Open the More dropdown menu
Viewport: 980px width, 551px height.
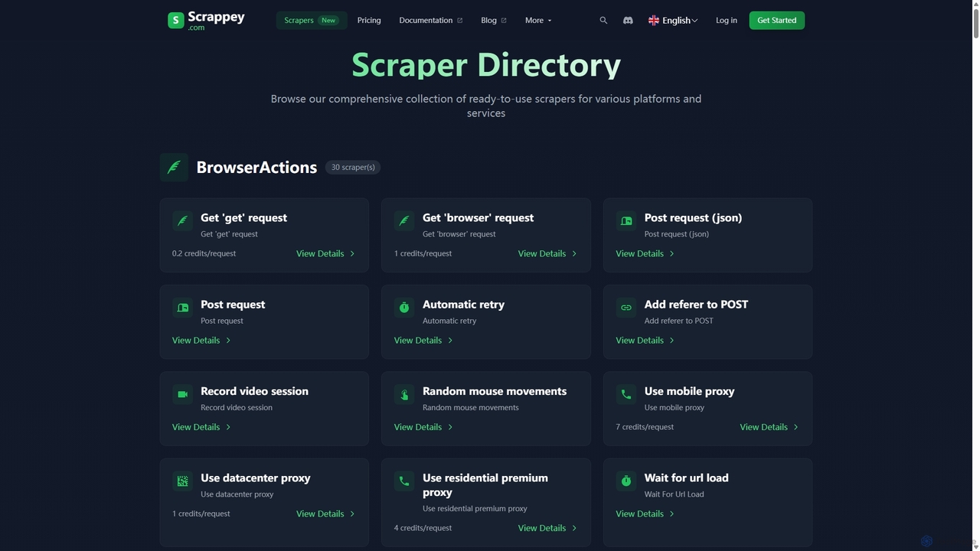pyautogui.click(x=538, y=21)
